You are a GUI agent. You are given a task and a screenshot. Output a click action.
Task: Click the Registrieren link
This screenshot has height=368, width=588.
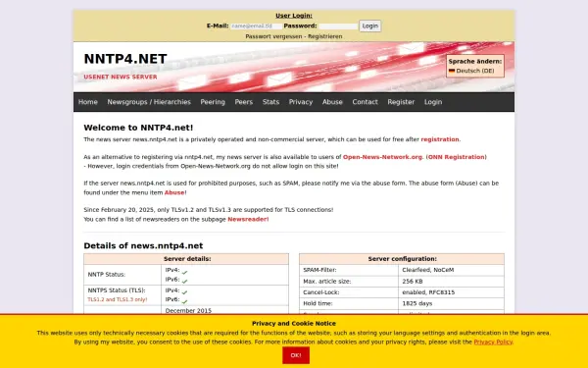click(325, 36)
